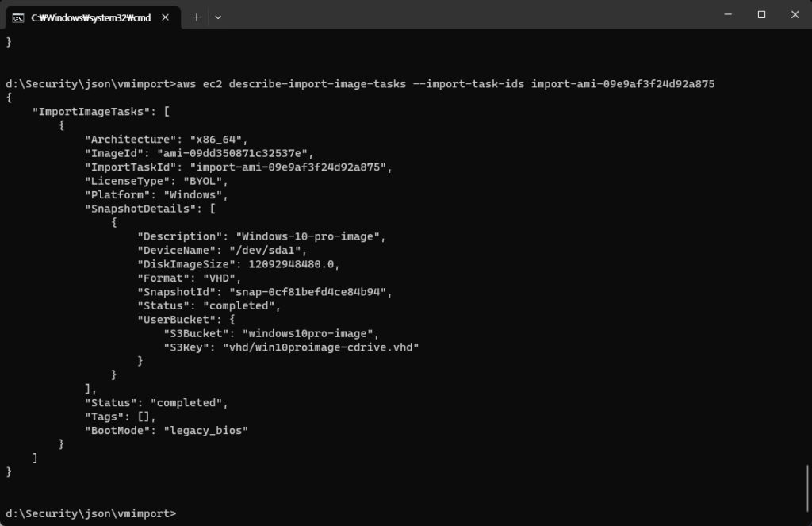Expand the new tab profile dropdown arrow
The height and width of the screenshot is (526, 812).
click(218, 17)
